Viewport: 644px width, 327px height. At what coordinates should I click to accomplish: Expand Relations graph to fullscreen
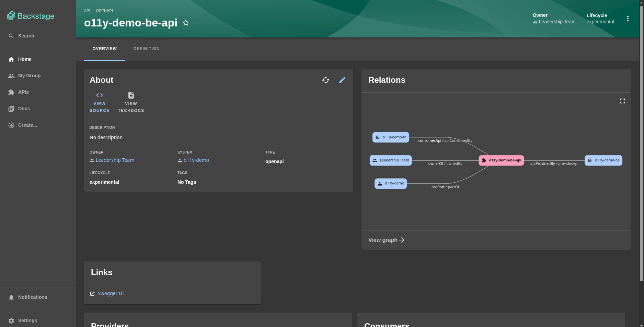(622, 101)
